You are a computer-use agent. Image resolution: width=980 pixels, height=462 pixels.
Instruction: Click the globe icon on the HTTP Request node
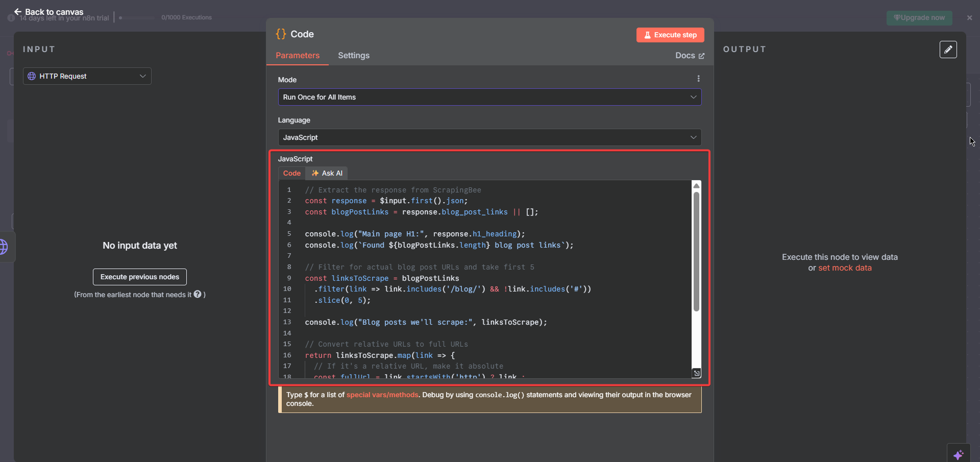click(31, 76)
